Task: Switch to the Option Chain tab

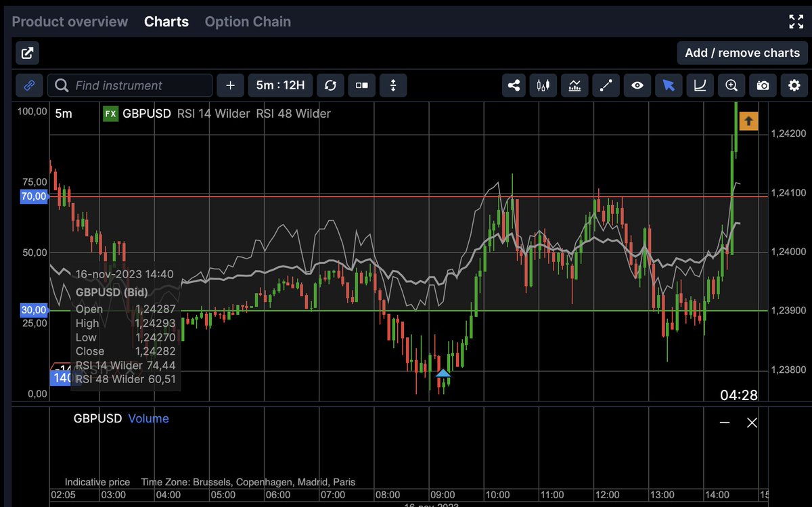Action: click(x=247, y=22)
